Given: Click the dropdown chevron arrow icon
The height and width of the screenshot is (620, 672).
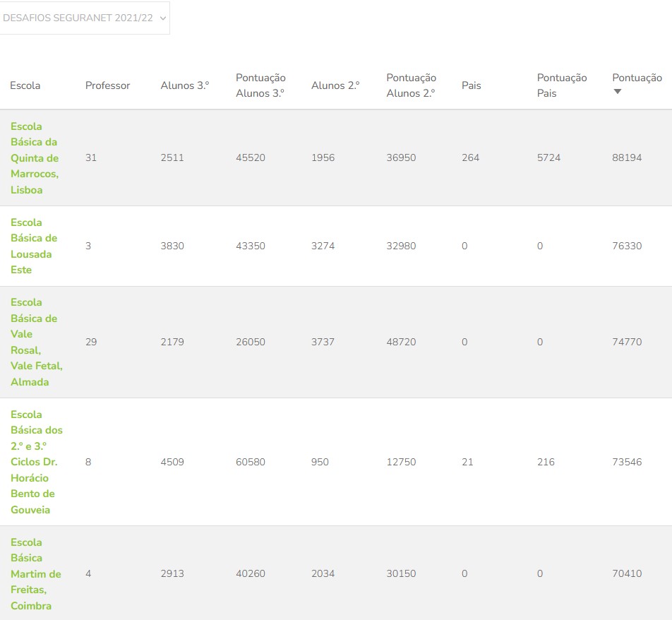Looking at the screenshot, I should tap(163, 18).
